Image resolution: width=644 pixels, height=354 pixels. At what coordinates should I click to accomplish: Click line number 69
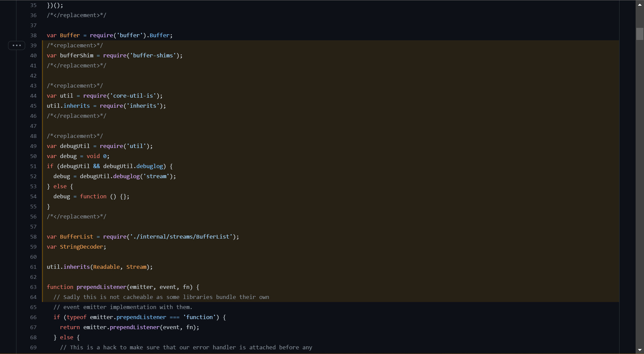pyautogui.click(x=33, y=347)
